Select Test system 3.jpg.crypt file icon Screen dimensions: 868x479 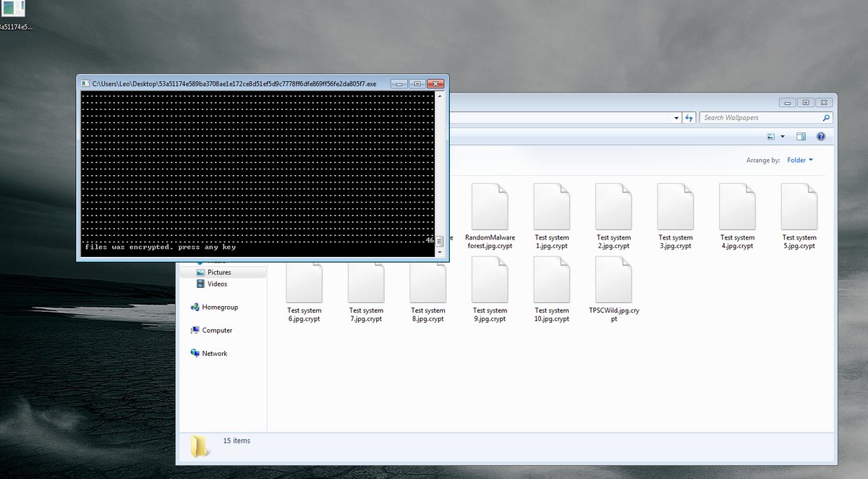tap(676, 206)
